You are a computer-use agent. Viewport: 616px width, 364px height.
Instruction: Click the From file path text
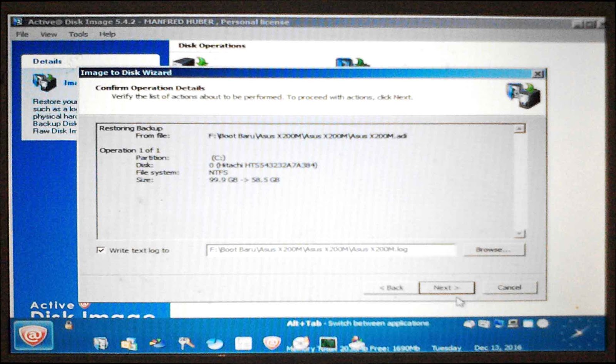pos(307,136)
